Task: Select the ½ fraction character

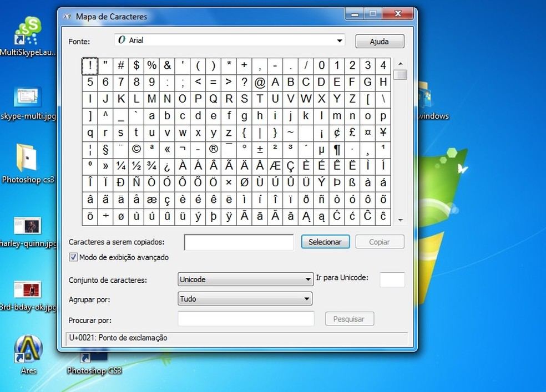Action: coord(136,166)
